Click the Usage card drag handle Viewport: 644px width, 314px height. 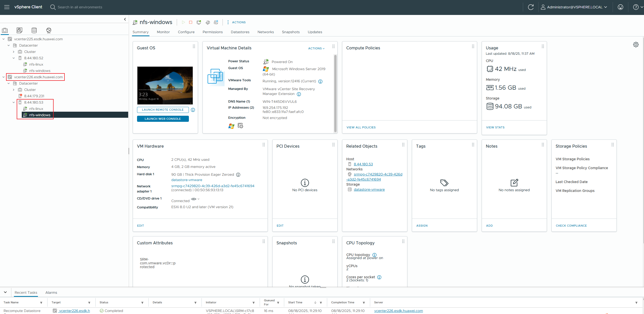(543, 46)
